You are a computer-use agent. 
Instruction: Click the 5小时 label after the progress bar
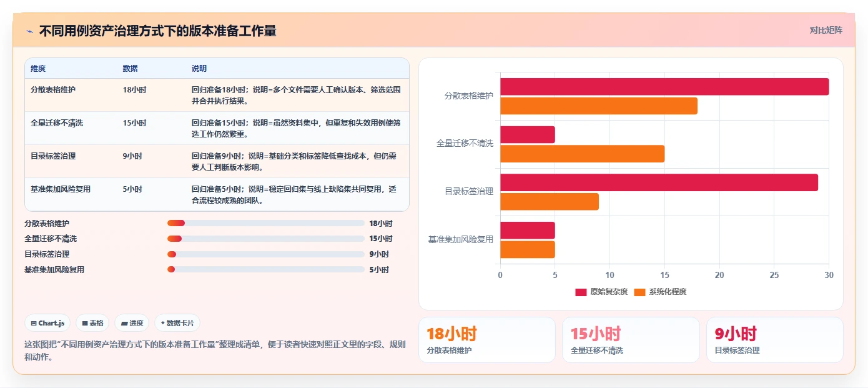tap(379, 269)
